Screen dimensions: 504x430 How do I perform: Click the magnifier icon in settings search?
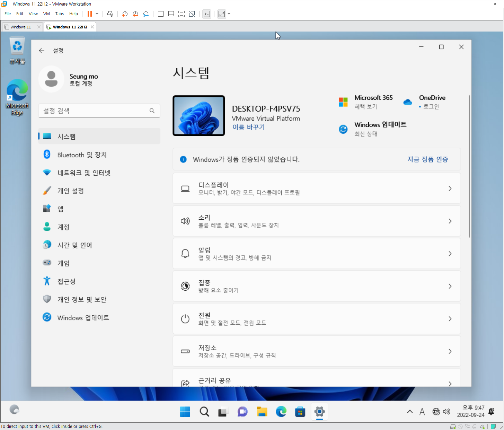152,111
